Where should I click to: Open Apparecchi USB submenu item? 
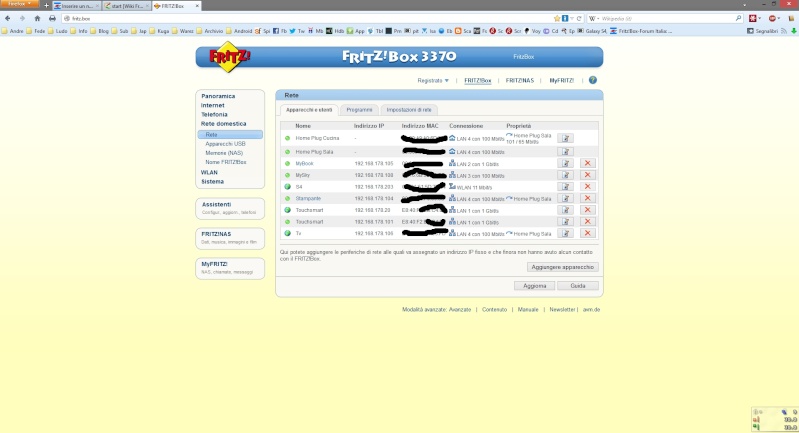coord(225,144)
